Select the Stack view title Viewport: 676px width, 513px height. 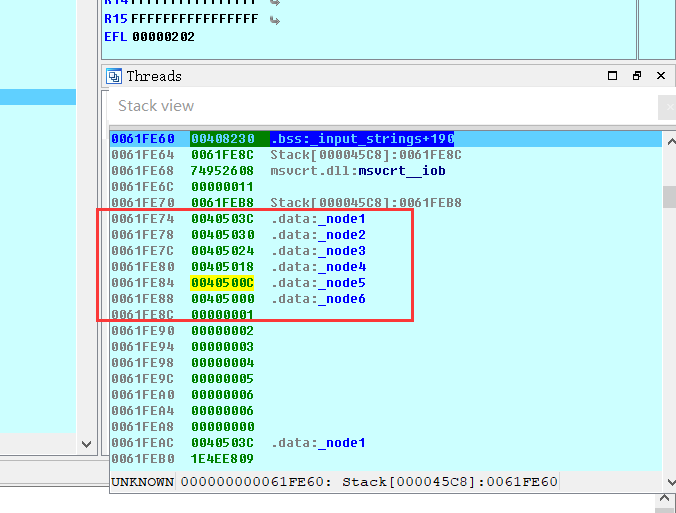pos(156,106)
